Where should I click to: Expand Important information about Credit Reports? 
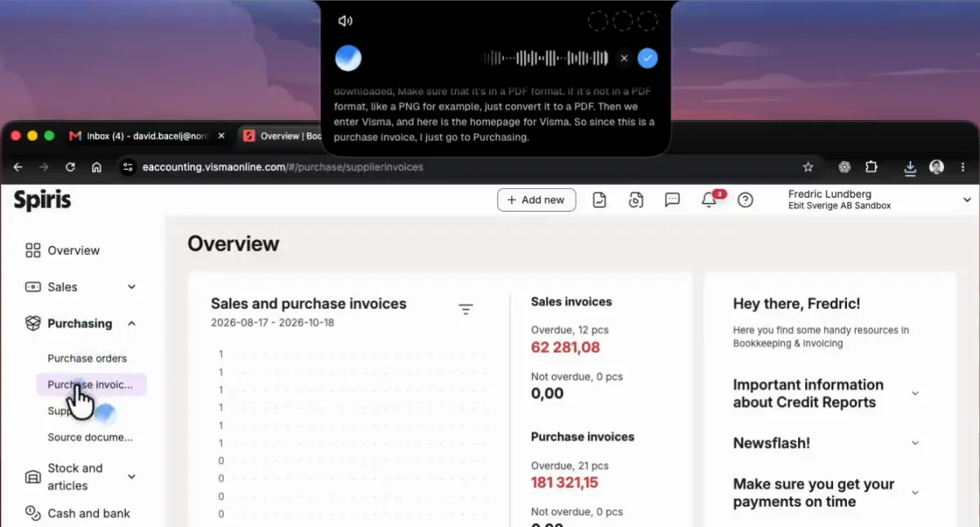915,394
